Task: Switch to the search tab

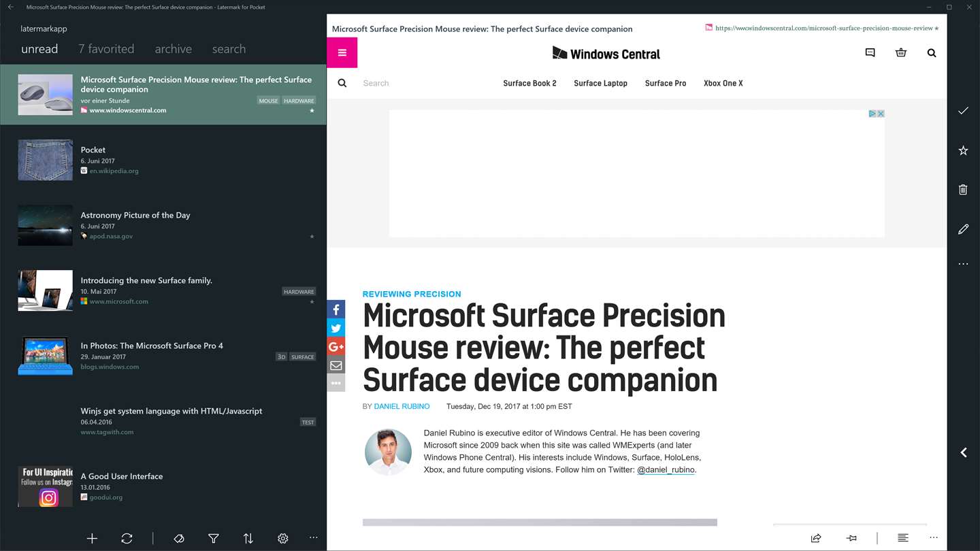Action: [229, 49]
